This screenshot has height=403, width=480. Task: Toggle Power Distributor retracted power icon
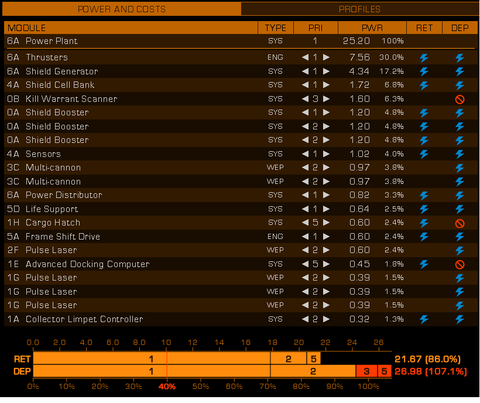424,195
